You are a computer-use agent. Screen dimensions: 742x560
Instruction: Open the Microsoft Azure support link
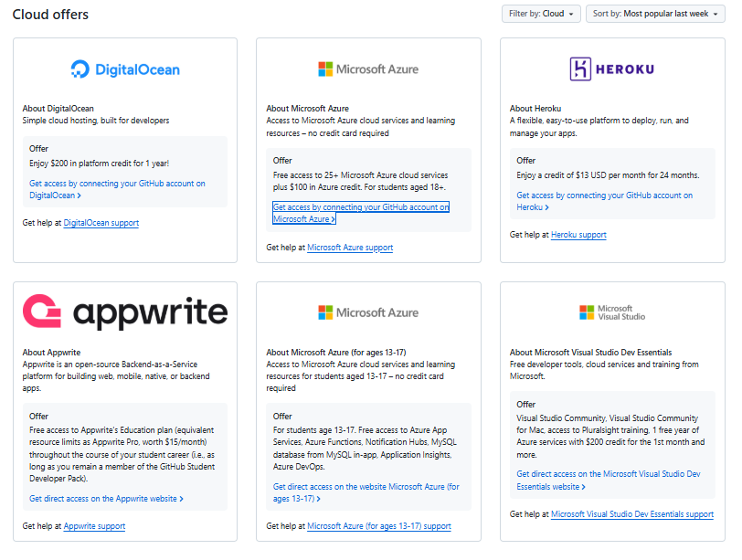[x=350, y=248]
